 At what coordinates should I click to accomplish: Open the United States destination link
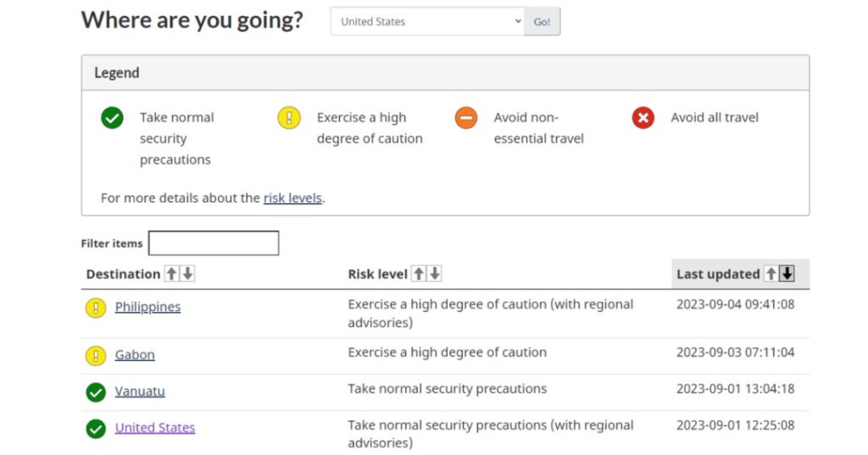coord(155,427)
